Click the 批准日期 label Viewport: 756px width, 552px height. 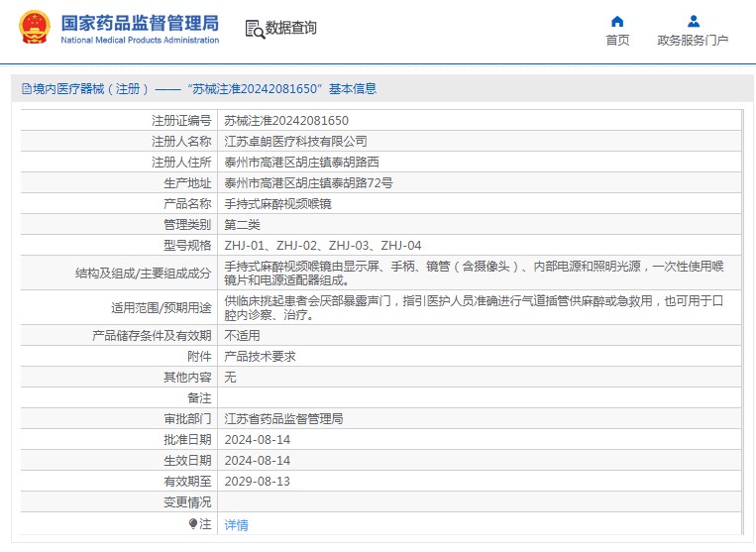(x=187, y=440)
